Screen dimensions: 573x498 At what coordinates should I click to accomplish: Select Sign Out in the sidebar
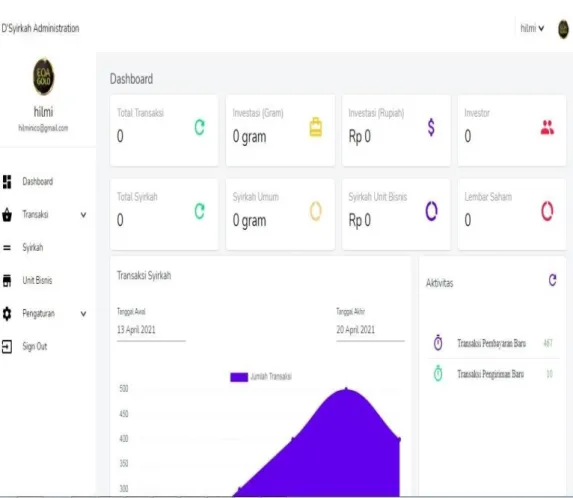[35, 346]
